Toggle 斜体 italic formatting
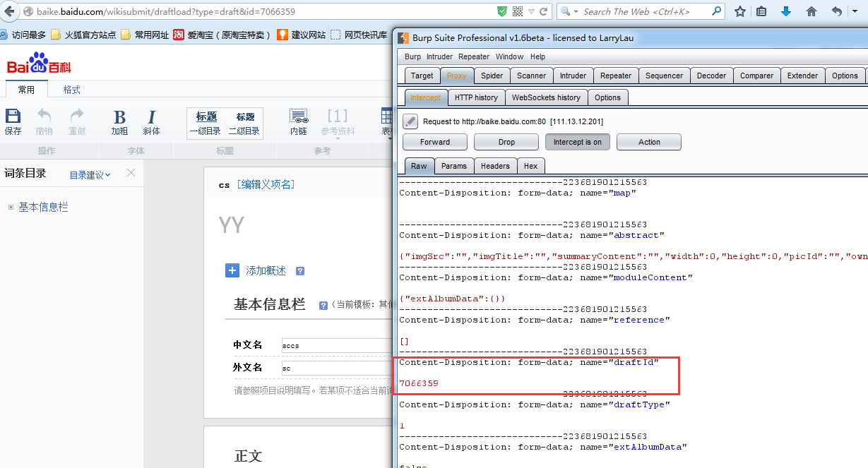This screenshot has height=468, width=868. tap(151, 122)
